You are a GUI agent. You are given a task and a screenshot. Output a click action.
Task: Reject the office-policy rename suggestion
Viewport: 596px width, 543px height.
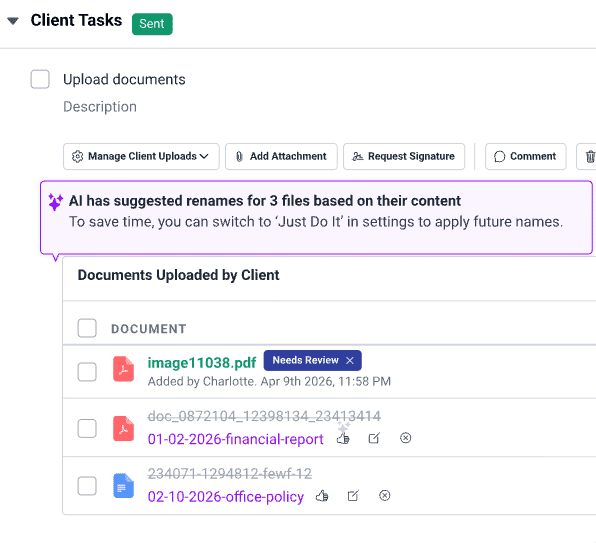point(385,496)
